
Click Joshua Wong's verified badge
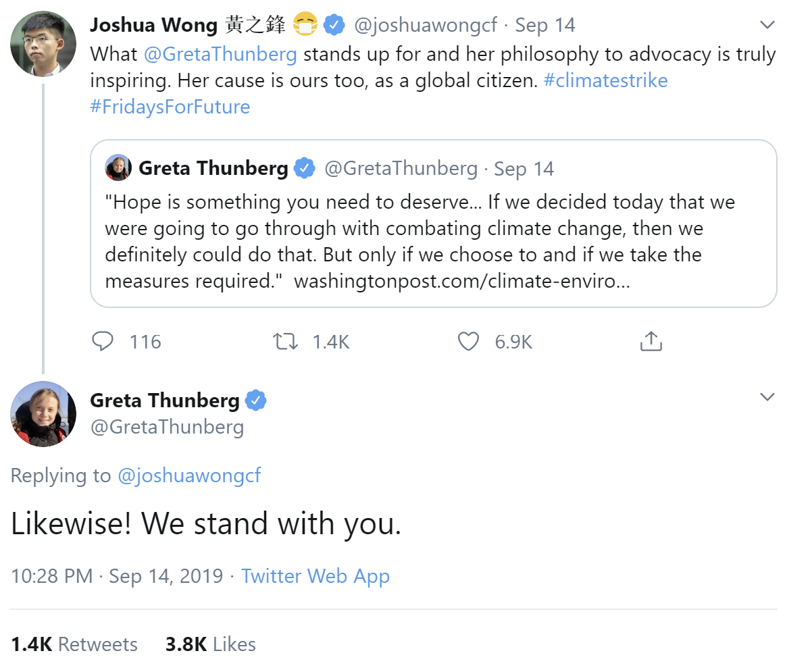(334, 25)
